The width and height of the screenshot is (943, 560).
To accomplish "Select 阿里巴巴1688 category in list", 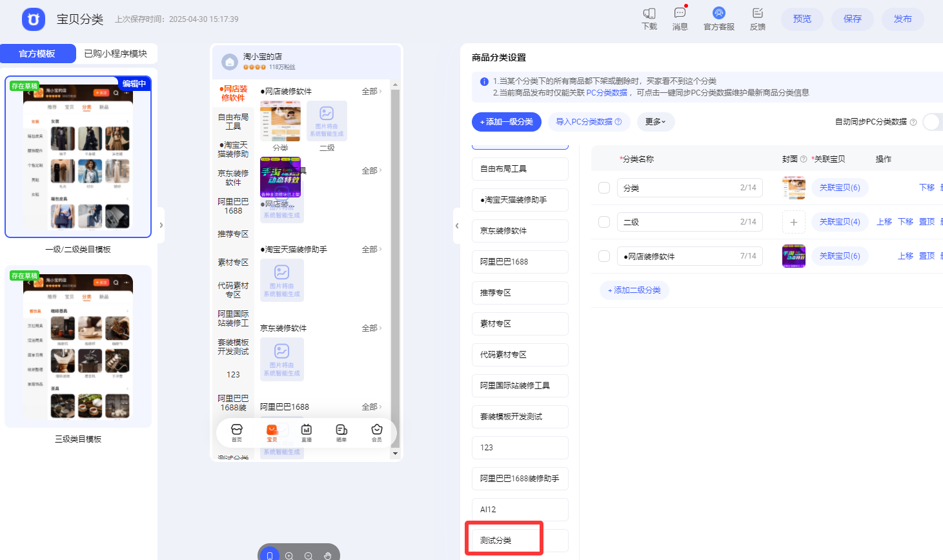I will pos(520,262).
